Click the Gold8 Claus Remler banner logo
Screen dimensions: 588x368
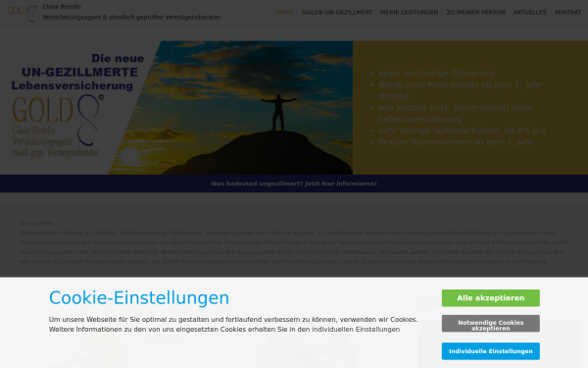click(x=58, y=126)
